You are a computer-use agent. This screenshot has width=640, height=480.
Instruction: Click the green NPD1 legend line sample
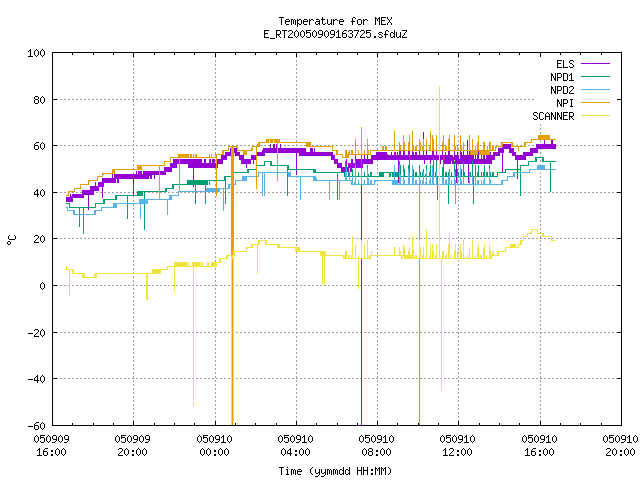595,76
